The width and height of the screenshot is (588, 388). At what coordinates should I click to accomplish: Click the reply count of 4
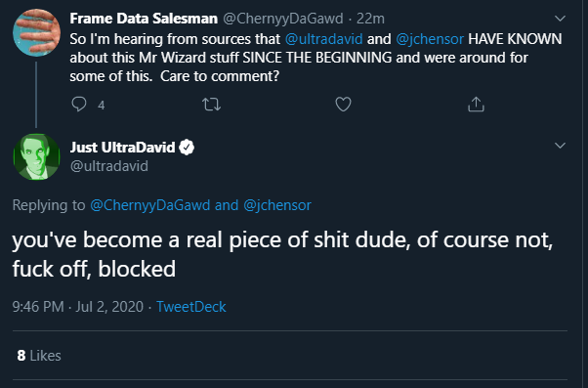click(102, 106)
